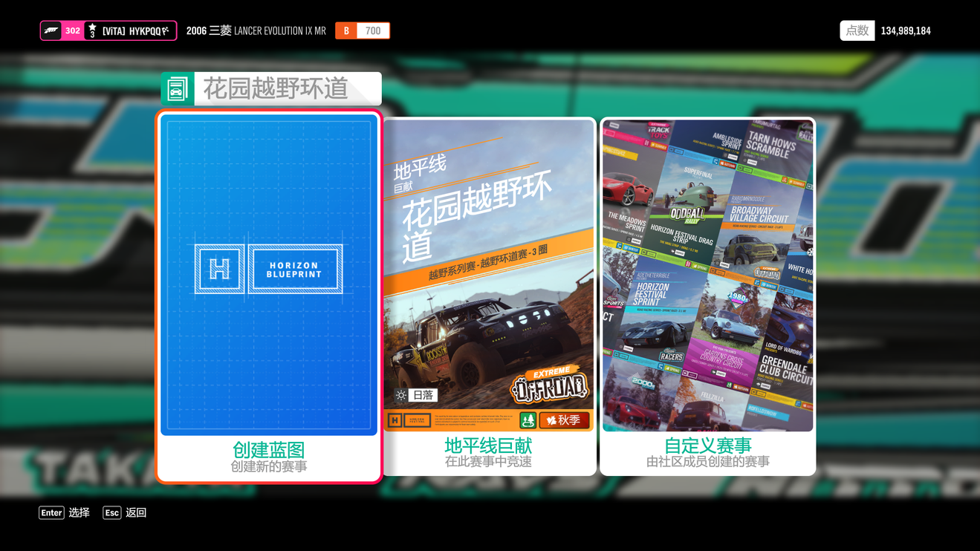Click the 由社区成员创建的赛事 subtitle text
Viewport: 980px width, 551px height.
click(x=707, y=461)
